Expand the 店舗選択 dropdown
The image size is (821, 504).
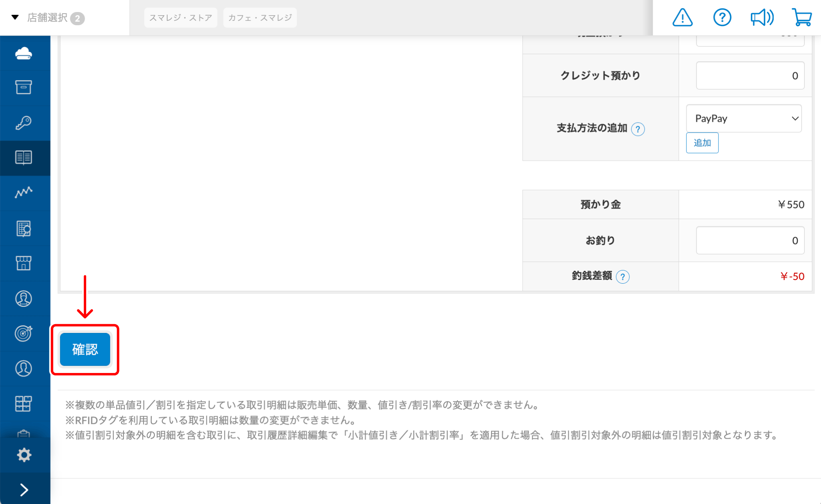(48, 18)
